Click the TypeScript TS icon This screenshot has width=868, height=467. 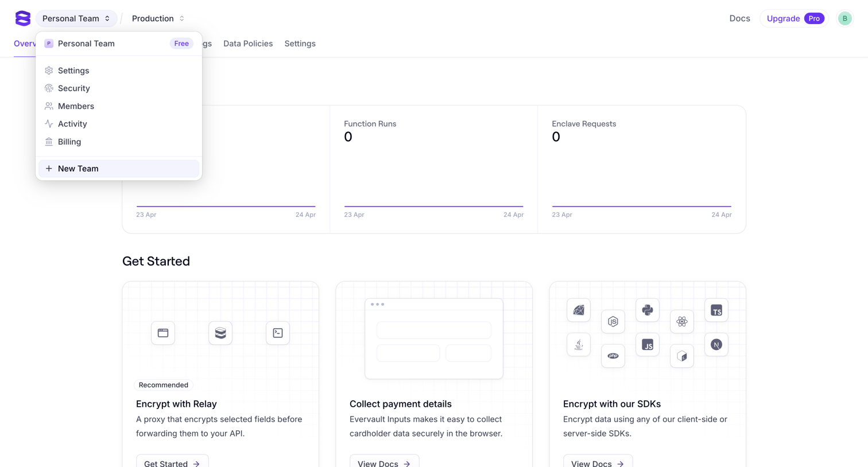[716, 310]
